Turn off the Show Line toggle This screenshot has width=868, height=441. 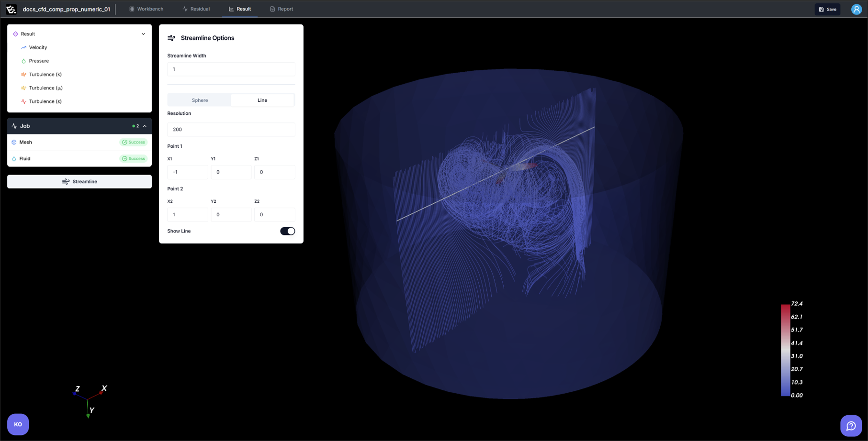click(287, 231)
